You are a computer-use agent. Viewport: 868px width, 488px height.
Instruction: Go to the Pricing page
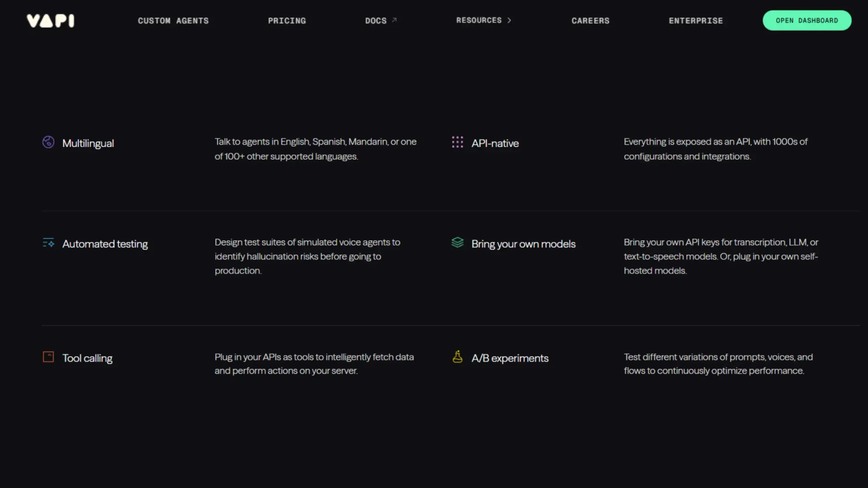(x=287, y=21)
